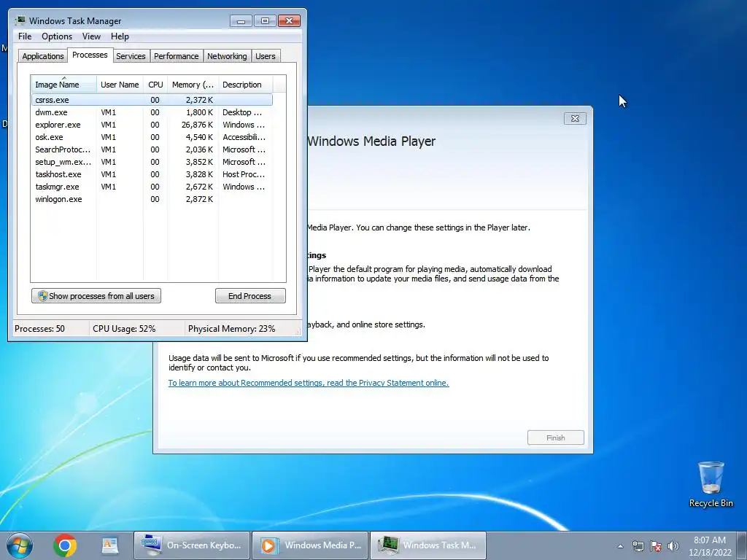The image size is (747, 560).
Task: Switch to the Performance tab
Action: tap(177, 56)
